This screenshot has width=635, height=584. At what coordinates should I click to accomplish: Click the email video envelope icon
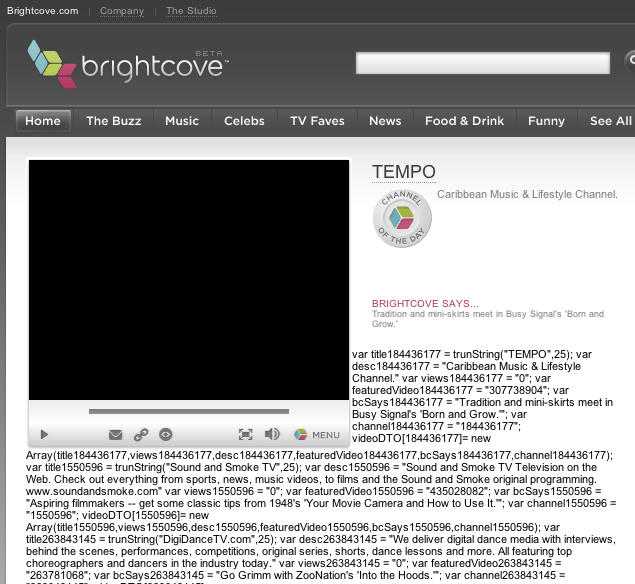[x=115, y=435]
